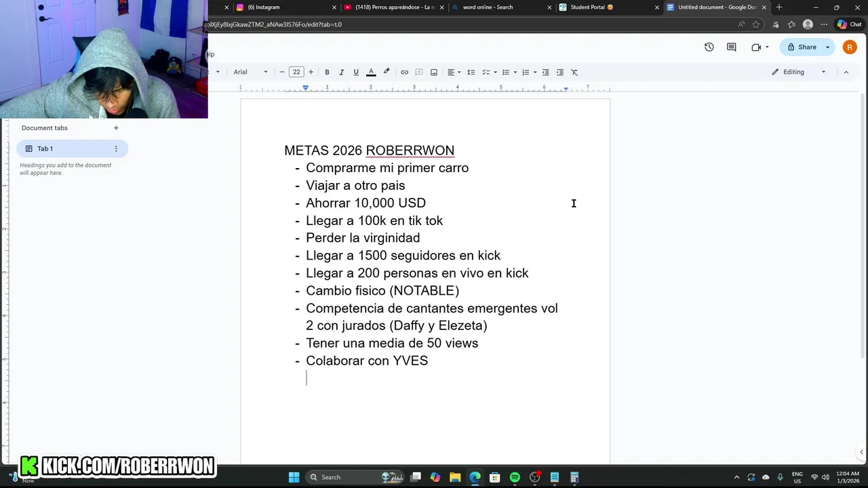This screenshot has height=488, width=868.
Task: Click the bulleted list icon
Action: point(505,72)
